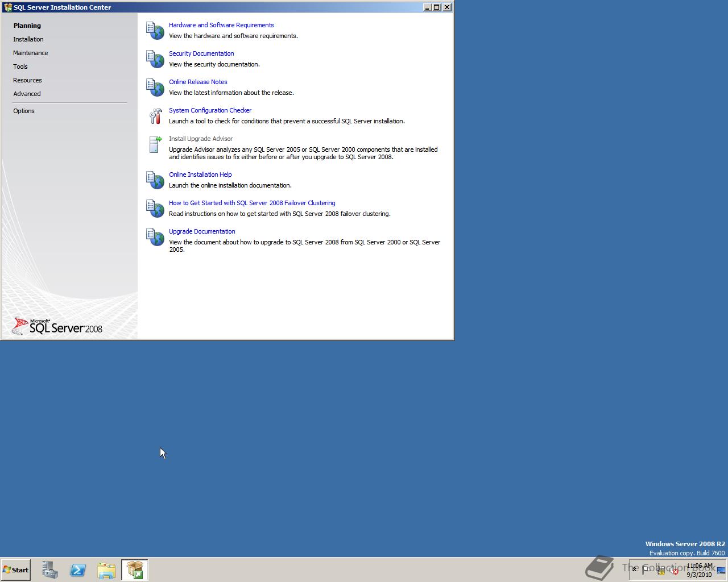
Task: Launch Windows PowerShell from the taskbar
Action: [x=78, y=570]
